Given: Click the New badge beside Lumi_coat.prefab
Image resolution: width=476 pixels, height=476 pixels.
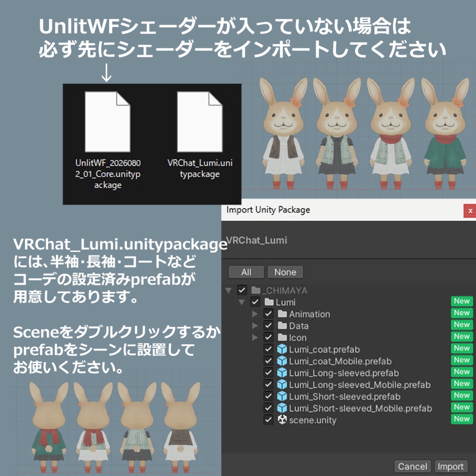Looking at the screenshot, I should pyautogui.click(x=462, y=348).
